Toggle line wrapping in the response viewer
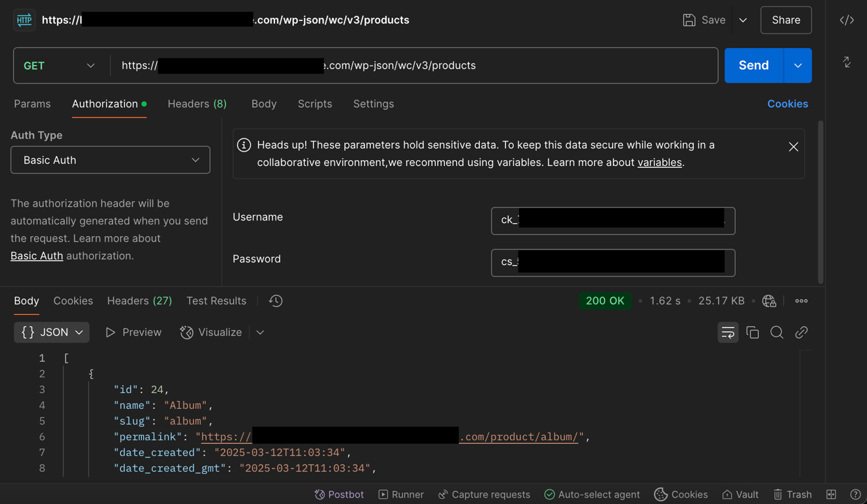This screenshot has width=867, height=504. click(728, 333)
